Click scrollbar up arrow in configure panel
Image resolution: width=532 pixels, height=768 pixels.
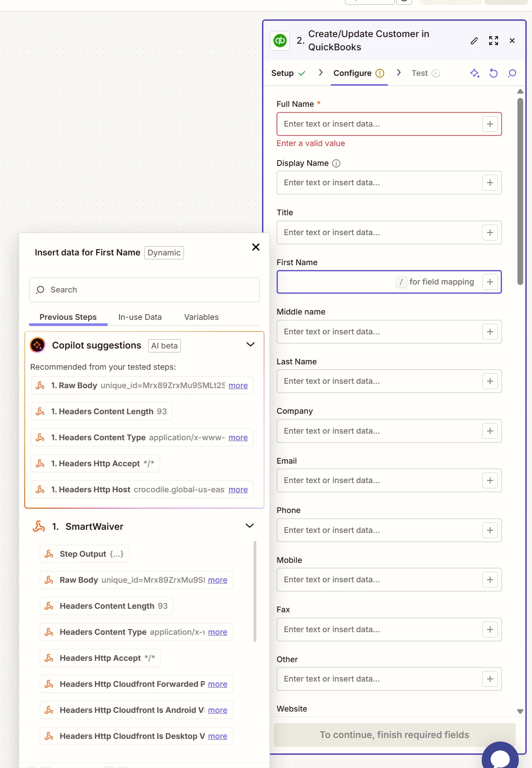[x=520, y=91]
